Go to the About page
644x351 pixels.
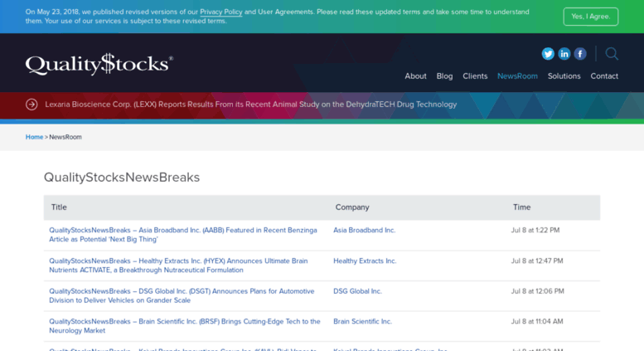point(415,76)
